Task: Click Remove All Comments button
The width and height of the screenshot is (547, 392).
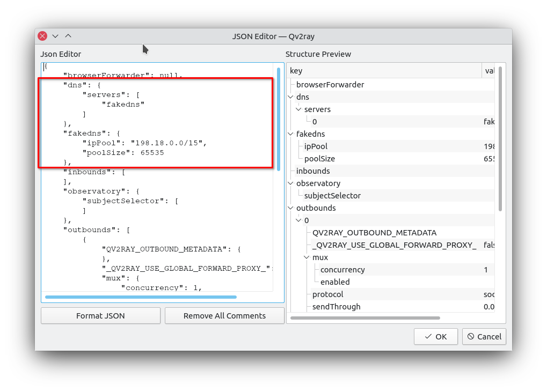Action: pos(224,316)
